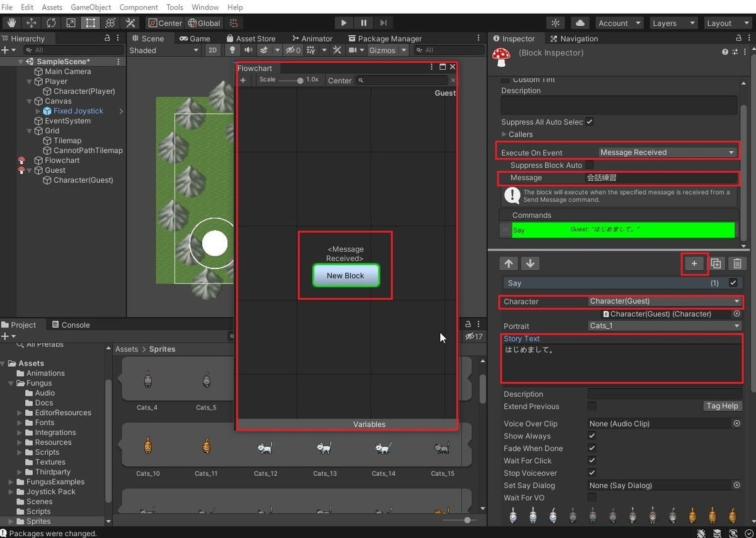
Task: Open Shaded draw mode dropdown
Action: (x=164, y=50)
